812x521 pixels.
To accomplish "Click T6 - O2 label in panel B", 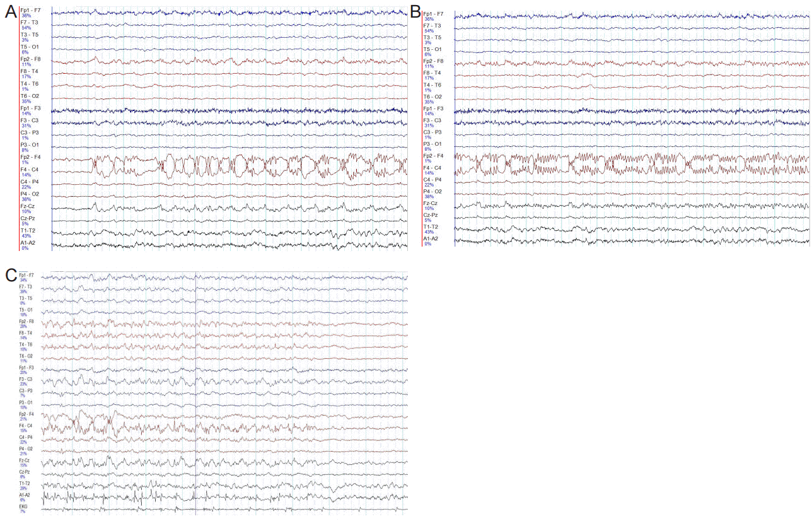I will [x=432, y=97].
